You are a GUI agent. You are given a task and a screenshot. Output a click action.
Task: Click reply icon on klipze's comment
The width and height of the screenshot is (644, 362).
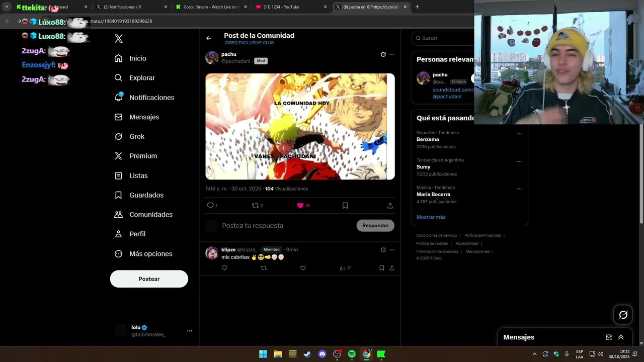pyautogui.click(x=224, y=268)
